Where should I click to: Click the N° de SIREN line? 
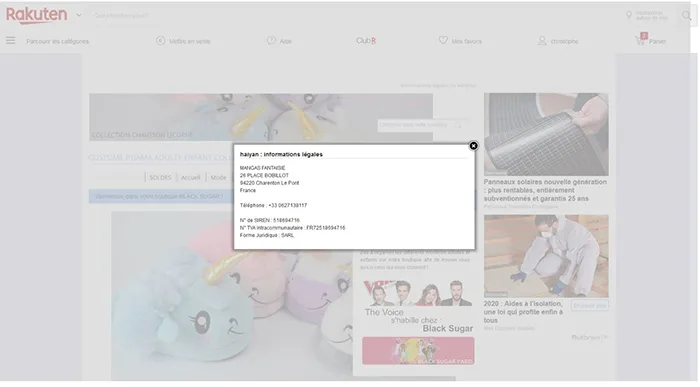(270, 221)
